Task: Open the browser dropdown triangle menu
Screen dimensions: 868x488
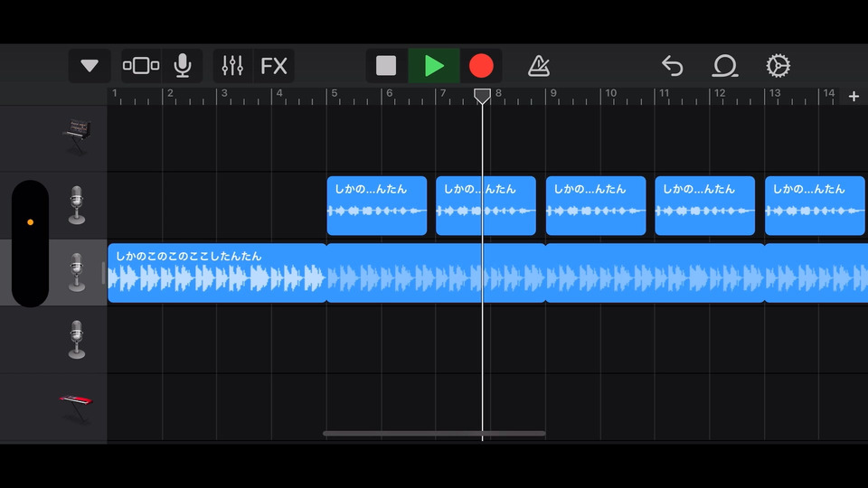Action: pyautogui.click(x=90, y=66)
